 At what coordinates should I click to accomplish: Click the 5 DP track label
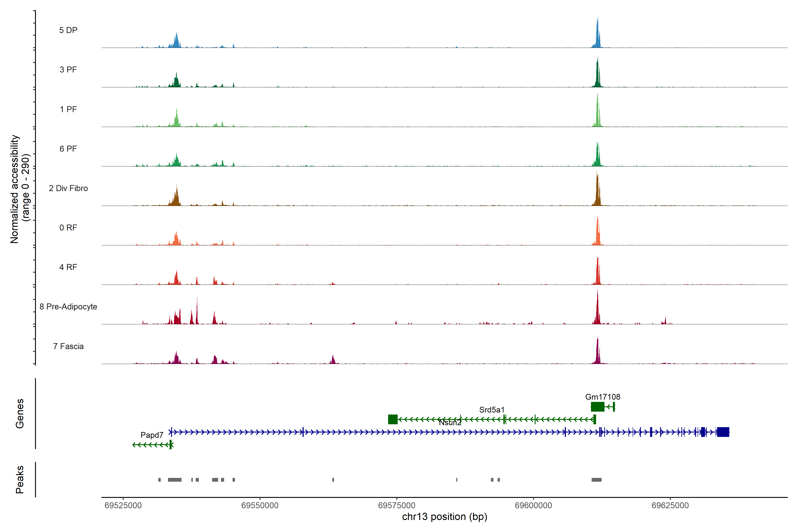(68, 30)
